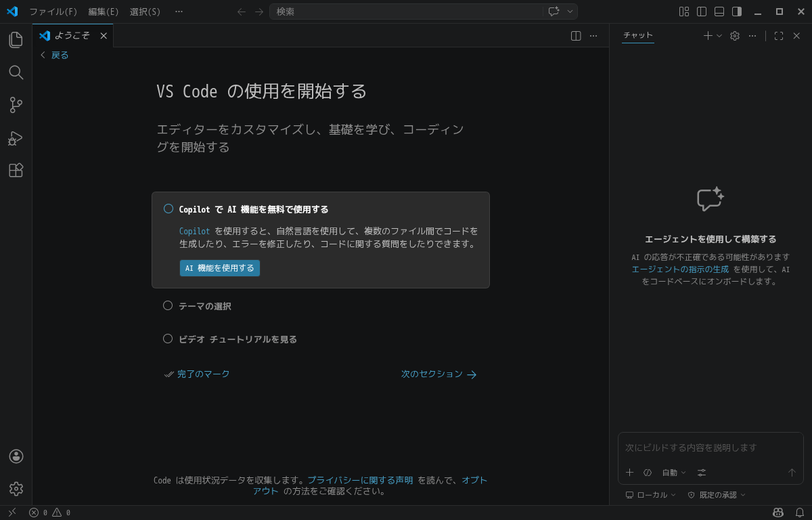Open Copilot status icon in status bar

coord(778,513)
